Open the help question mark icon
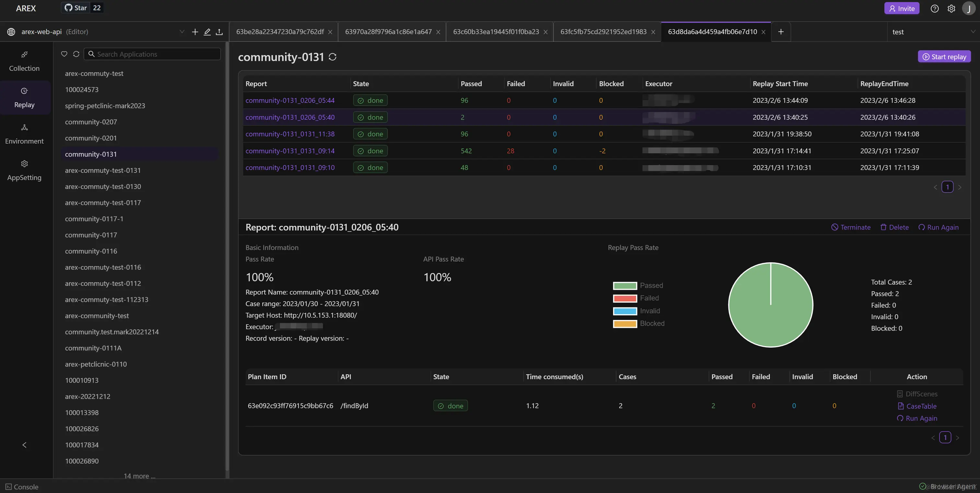 (934, 8)
